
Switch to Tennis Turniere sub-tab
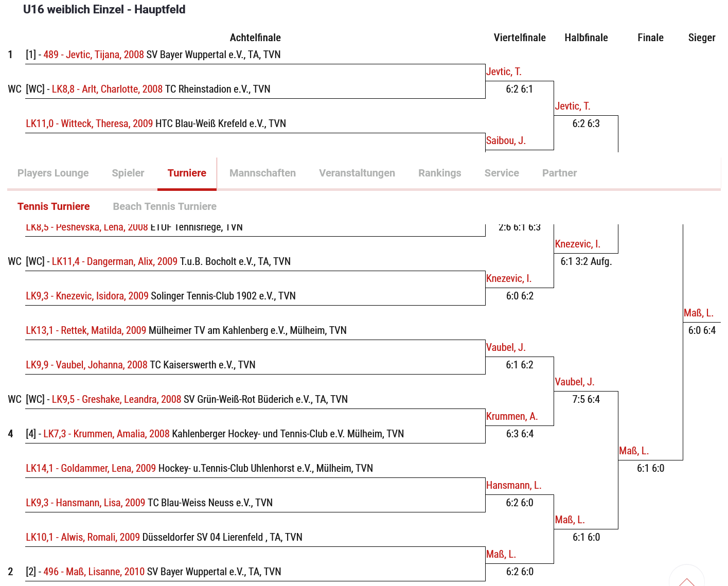tap(54, 207)
